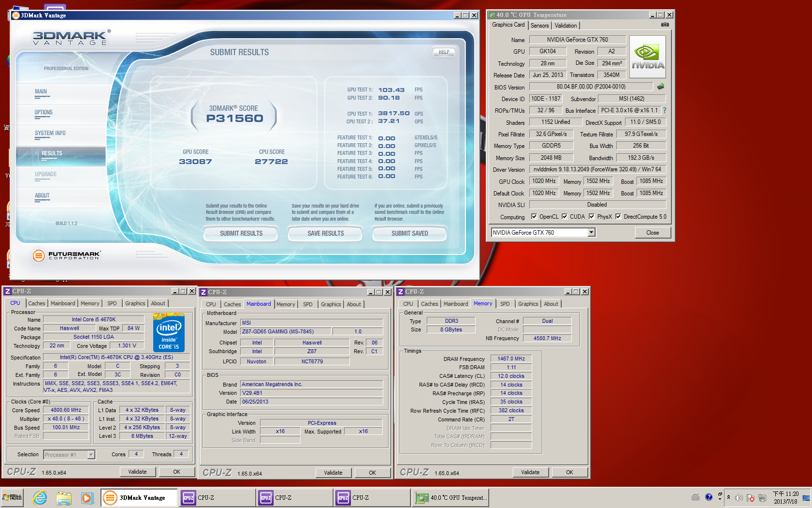Switch to 3DMark Vantage taskbar button

[x=139, y=497]
